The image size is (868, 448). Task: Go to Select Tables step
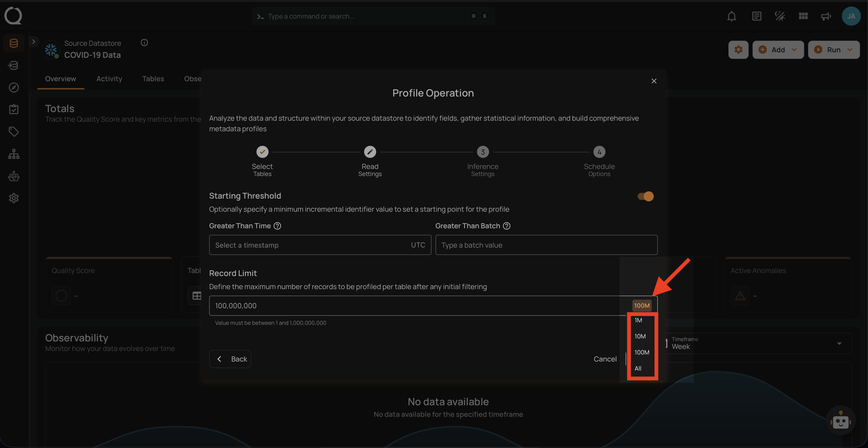point(262,152)
